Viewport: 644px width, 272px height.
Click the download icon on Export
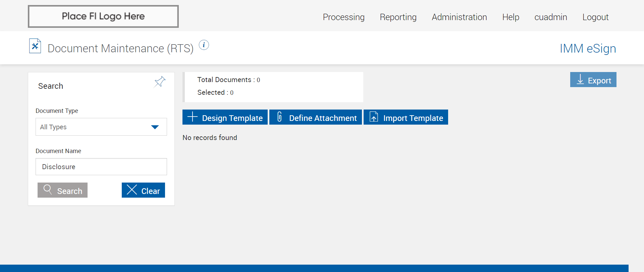tap(580, 80)
